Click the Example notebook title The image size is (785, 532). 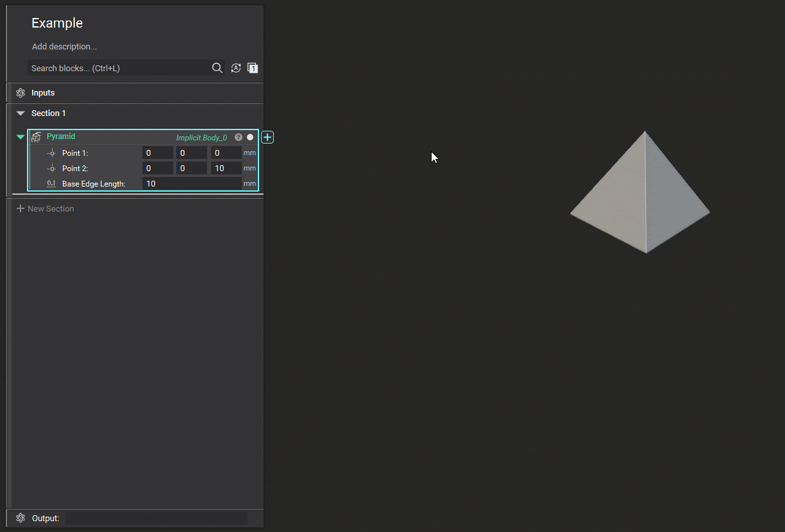pyautogui.click(x=57, y=23)
